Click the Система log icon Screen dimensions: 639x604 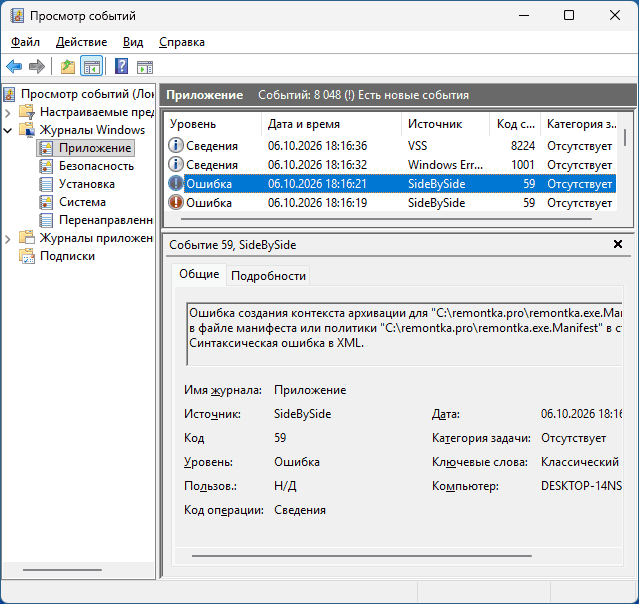(46, 202)
